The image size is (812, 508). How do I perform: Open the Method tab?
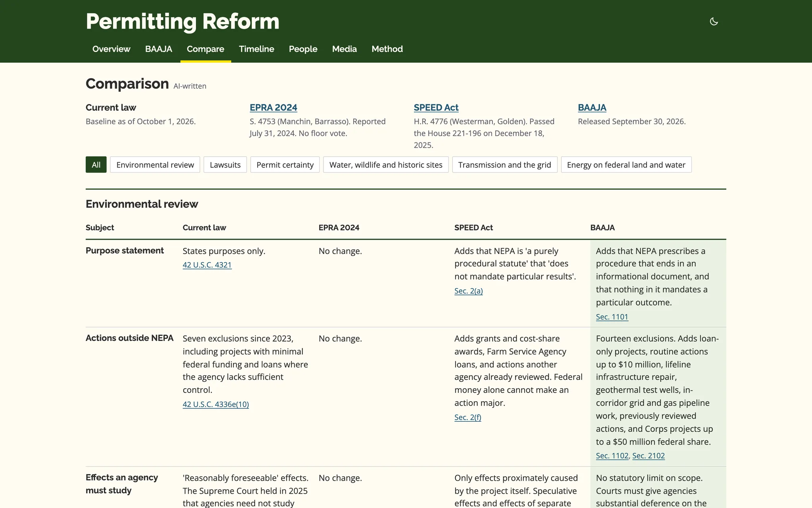(387, 49)
